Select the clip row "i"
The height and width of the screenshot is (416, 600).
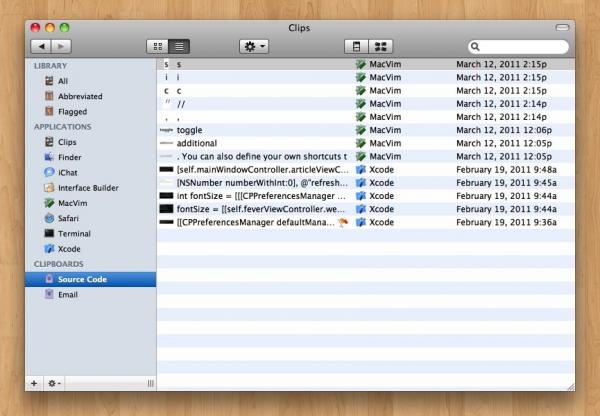pos(366,77)
